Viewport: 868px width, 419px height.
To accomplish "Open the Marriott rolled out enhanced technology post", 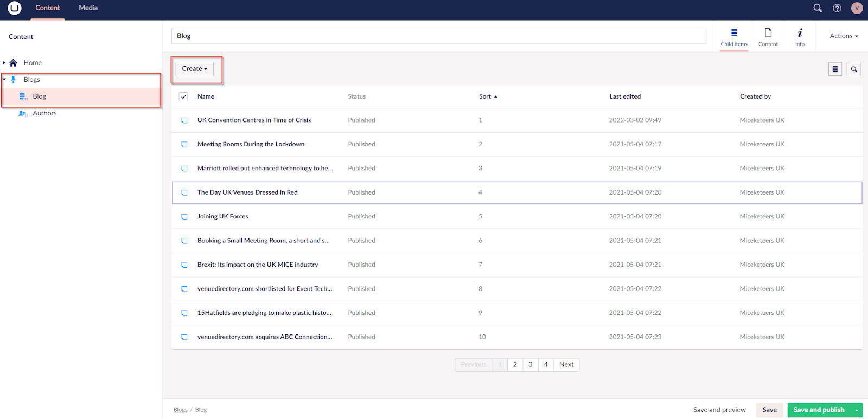I will click(265, 169).
